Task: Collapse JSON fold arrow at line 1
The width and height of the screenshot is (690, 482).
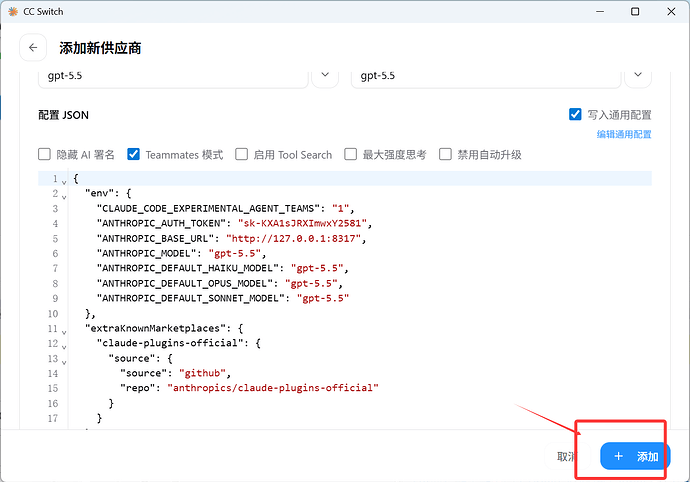Action: [x=64, y=181]
